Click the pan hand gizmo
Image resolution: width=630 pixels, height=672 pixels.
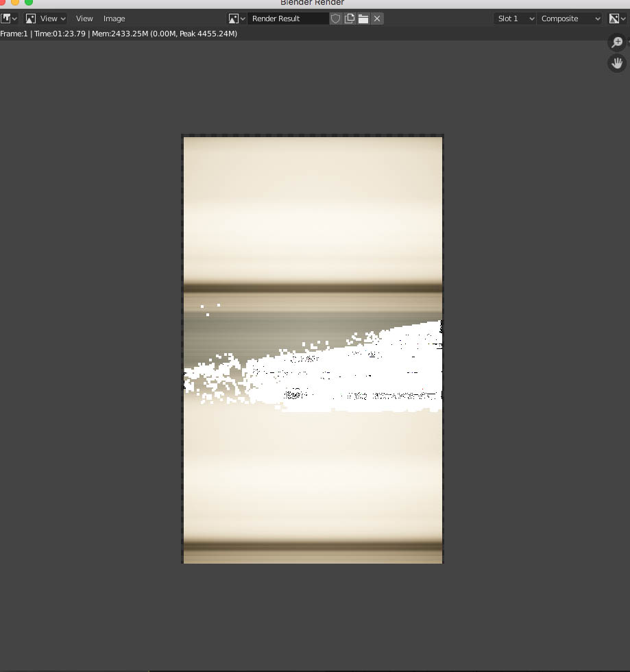[617, 64]
